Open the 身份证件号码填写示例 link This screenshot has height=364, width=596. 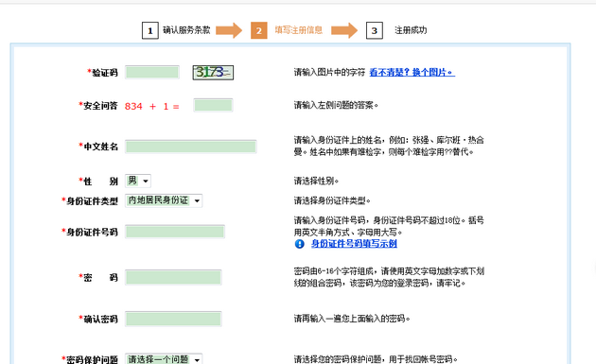click(x=354, y=244)
